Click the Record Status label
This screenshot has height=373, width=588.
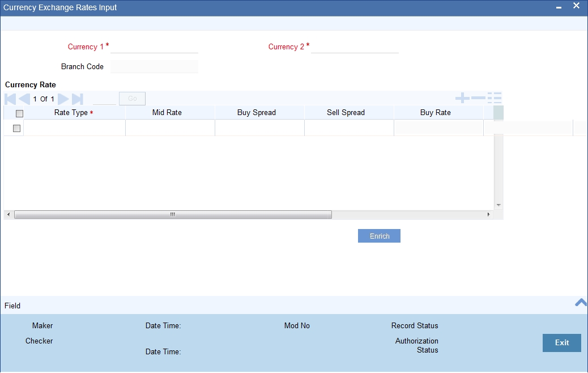pyautogui.click(x=415, y=326)
